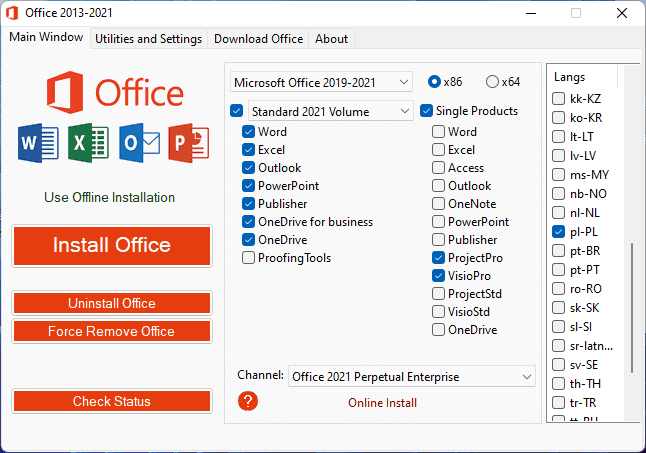Expand the Channel dropdown list
This screenshot has height=453, width=646.
pos(412,376)
